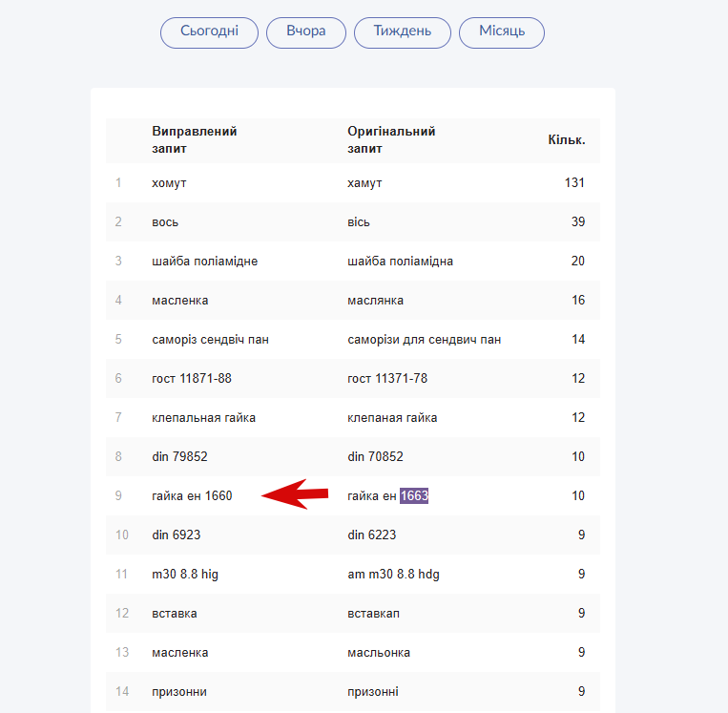Select the Сьогодні period filter
Viewport: 728px width, 713px height.
click(209, 32)
